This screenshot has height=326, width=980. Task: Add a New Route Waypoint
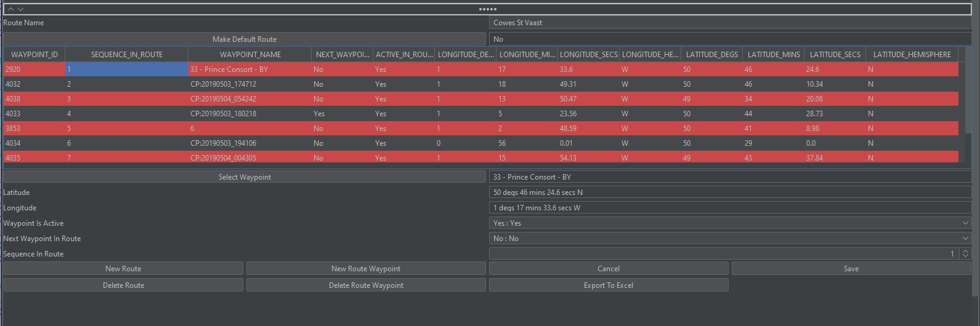pos(366,269)
